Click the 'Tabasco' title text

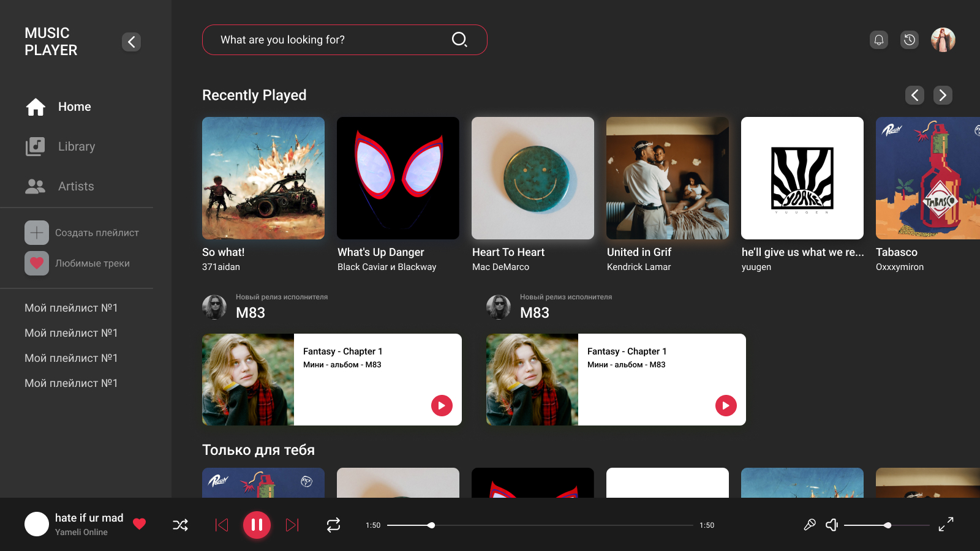coord(897,252)
